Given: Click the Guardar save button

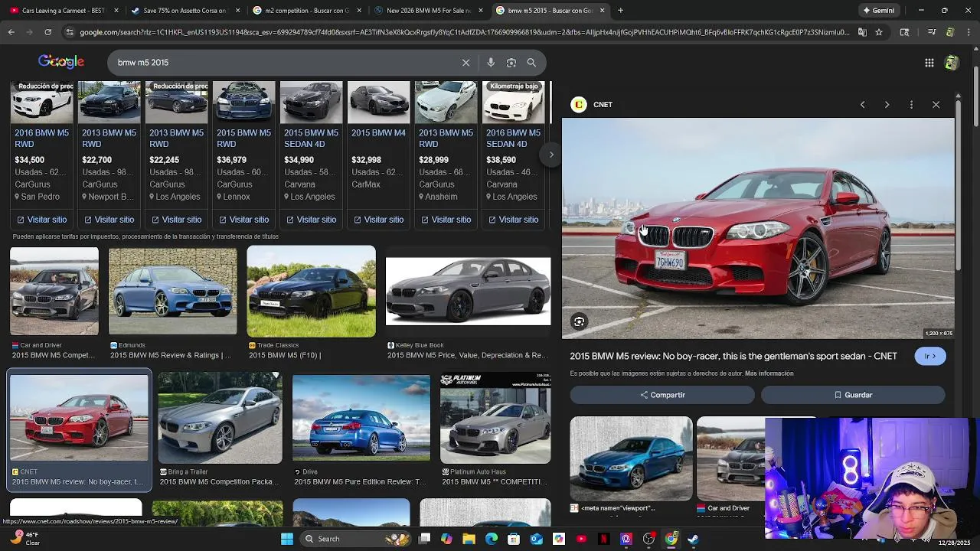Looking at the screenshot, I should [x=853, y=395].
